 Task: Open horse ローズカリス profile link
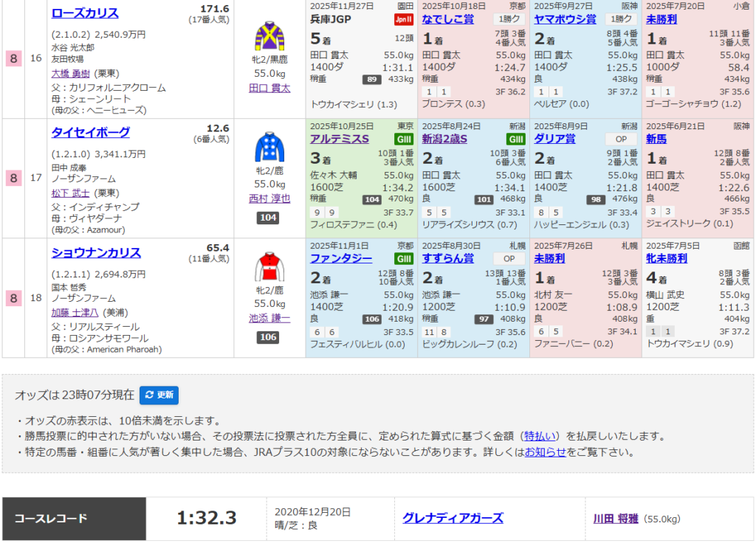[85, 13]
